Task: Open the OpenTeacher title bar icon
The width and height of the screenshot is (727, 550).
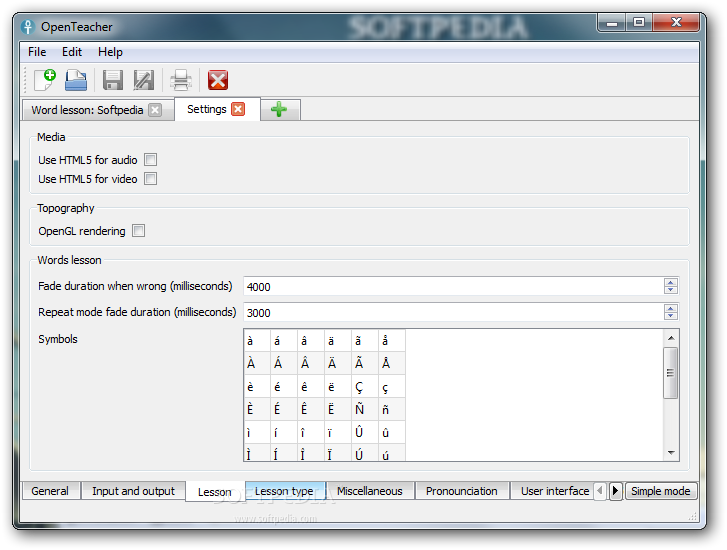Action: click(x=27, y=27)
